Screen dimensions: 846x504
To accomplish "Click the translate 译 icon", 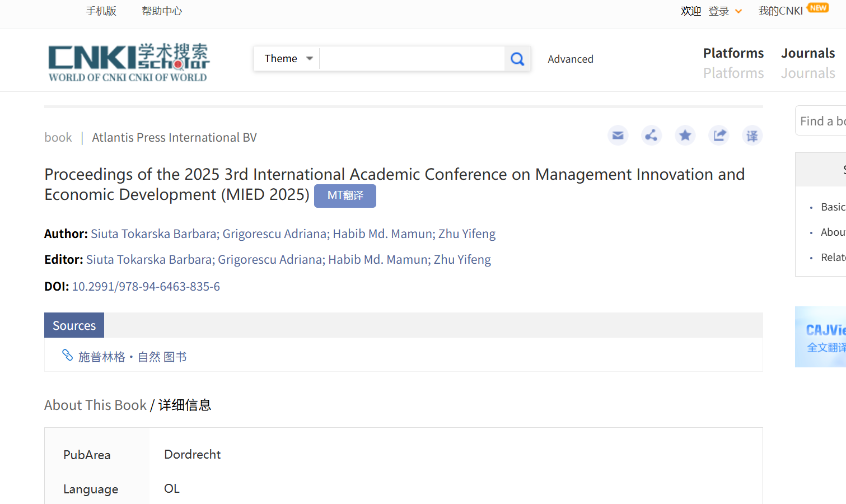I will (x=752, y=136).
